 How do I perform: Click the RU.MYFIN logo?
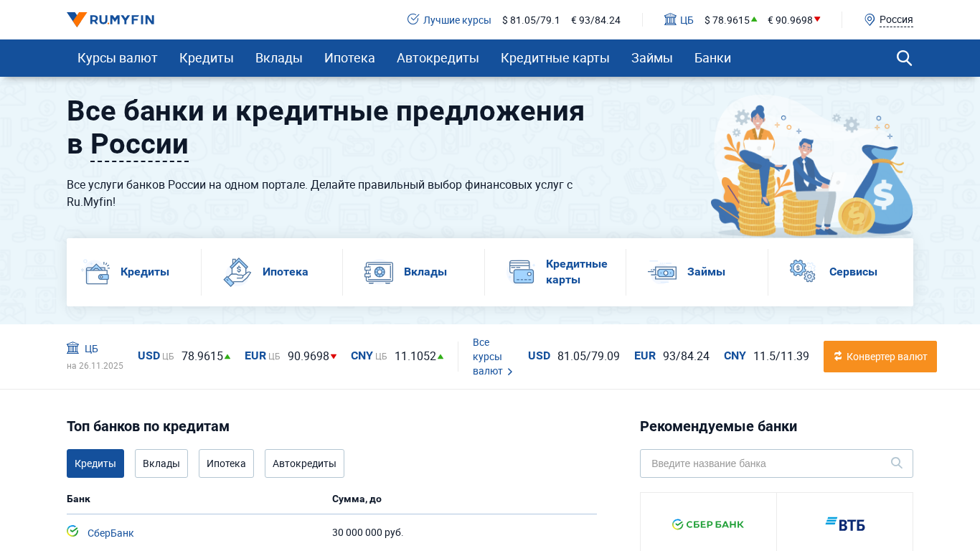click(x=110, y=19)
